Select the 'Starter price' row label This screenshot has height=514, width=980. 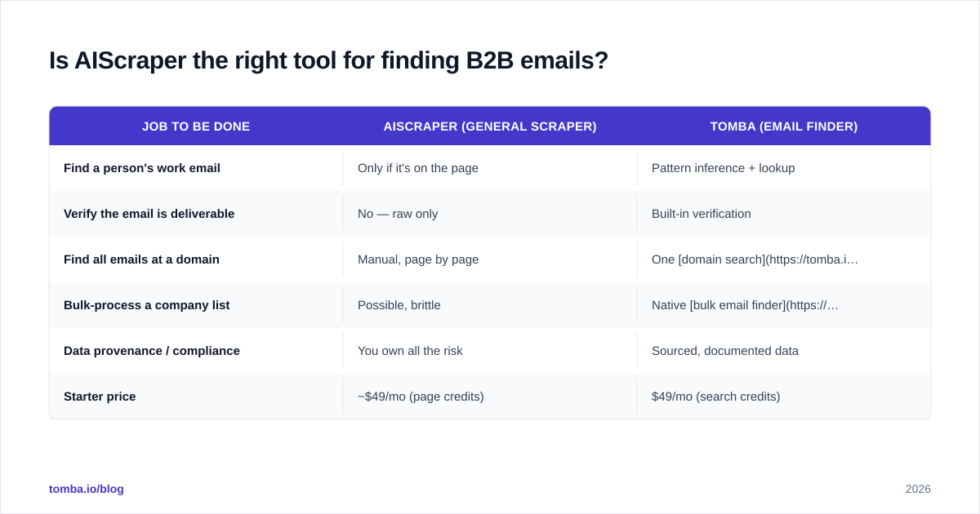point(100,397)
